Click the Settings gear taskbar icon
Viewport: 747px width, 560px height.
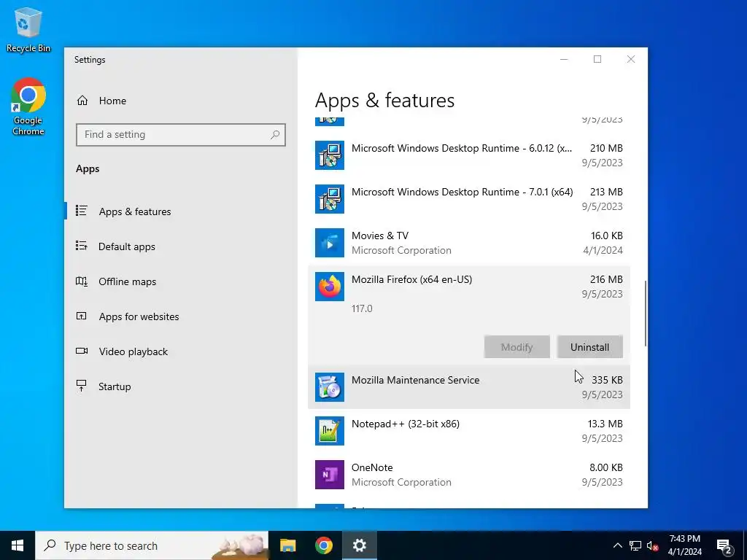tap(359, 545)
